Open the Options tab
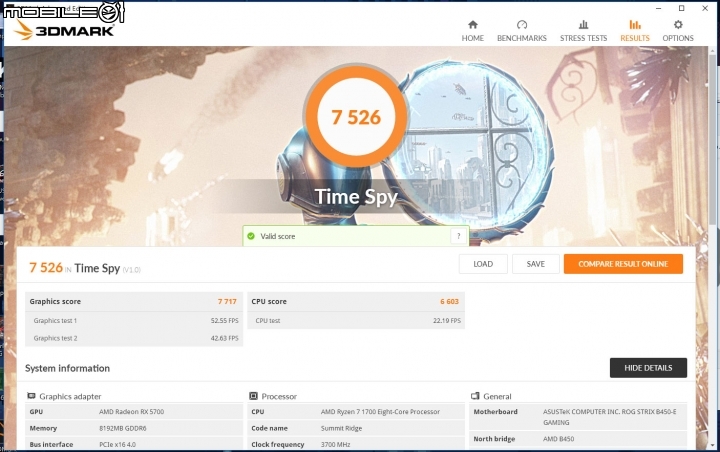Viewport: 720px width, 452px height. tap(678, 31)
